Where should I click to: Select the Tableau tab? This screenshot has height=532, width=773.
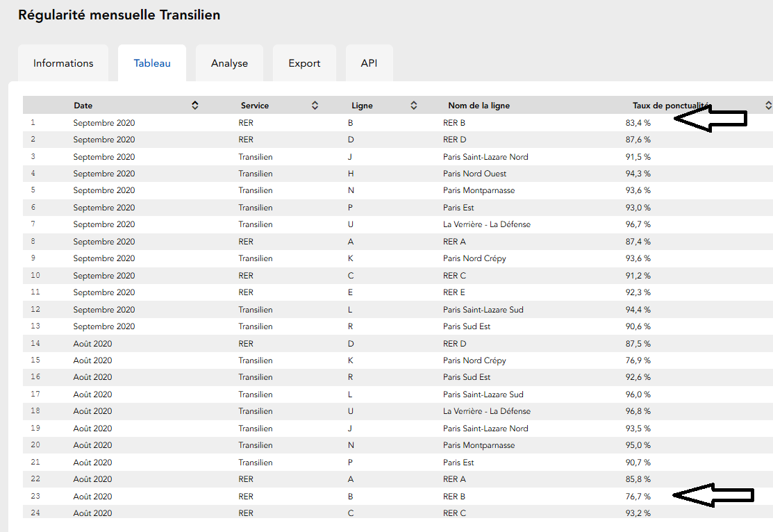tap(152, 63)
